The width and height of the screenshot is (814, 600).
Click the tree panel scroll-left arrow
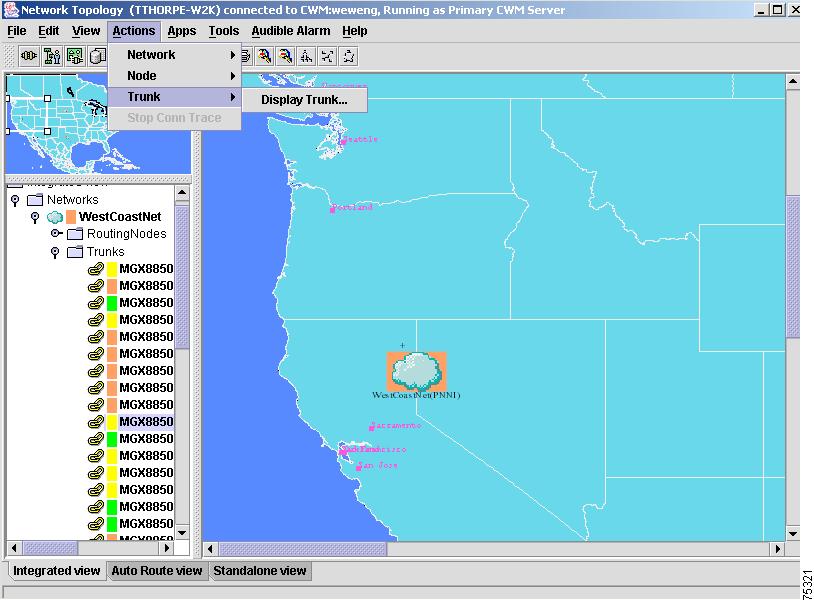coord(13,548)
